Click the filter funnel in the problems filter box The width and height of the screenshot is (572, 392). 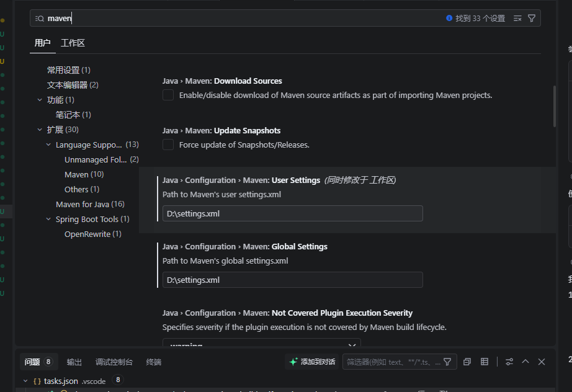coord(447,362)
